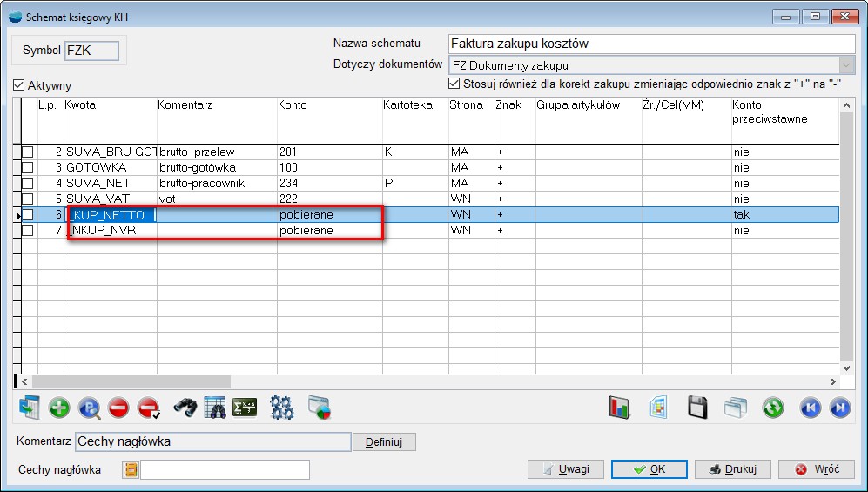Click the floppy disk save icon
This screenshot has width=868, height=492.
coord(696,408)
